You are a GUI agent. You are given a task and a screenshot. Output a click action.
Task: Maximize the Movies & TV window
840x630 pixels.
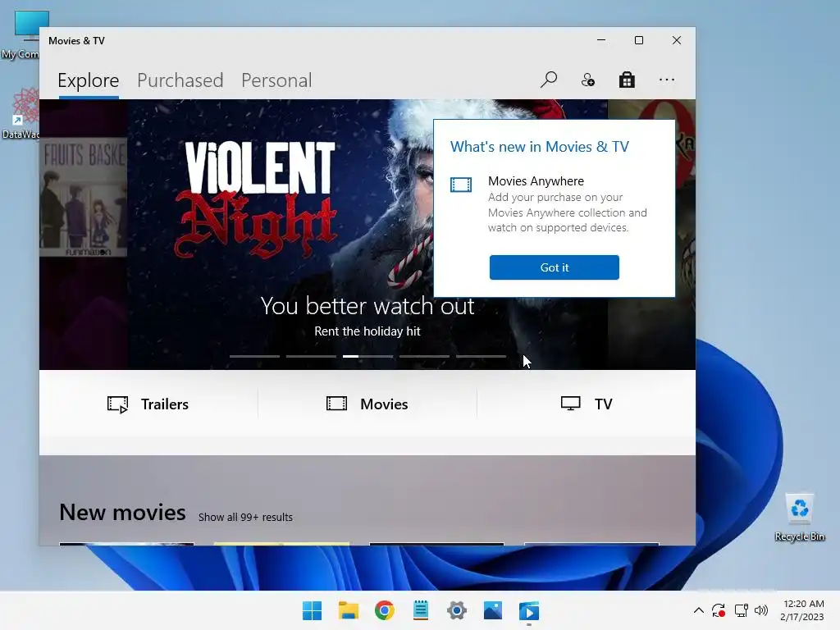click(638, 40)
